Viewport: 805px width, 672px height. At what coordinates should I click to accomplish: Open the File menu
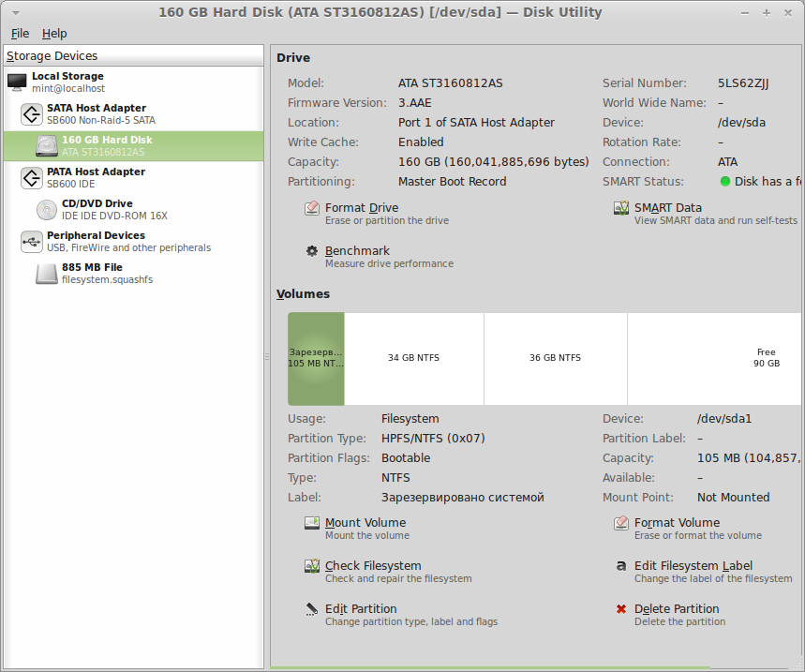coord(20,34)
